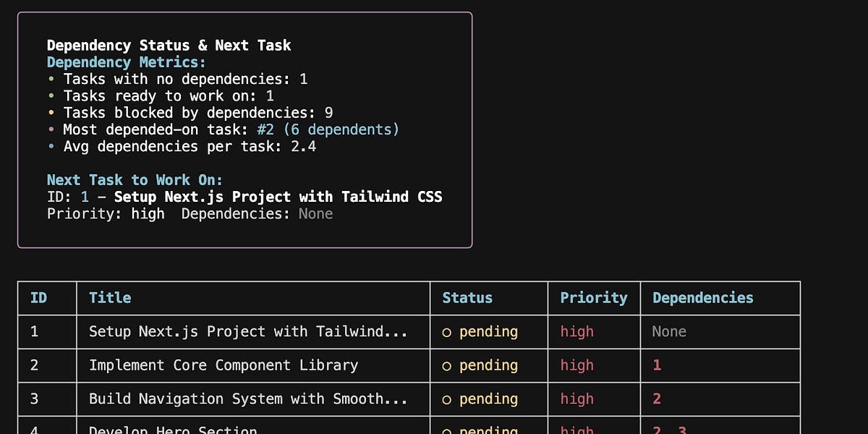Expand the 'Develop Hero Section' table row
This screenshot has width=868, height=434.
click(172, 428)
